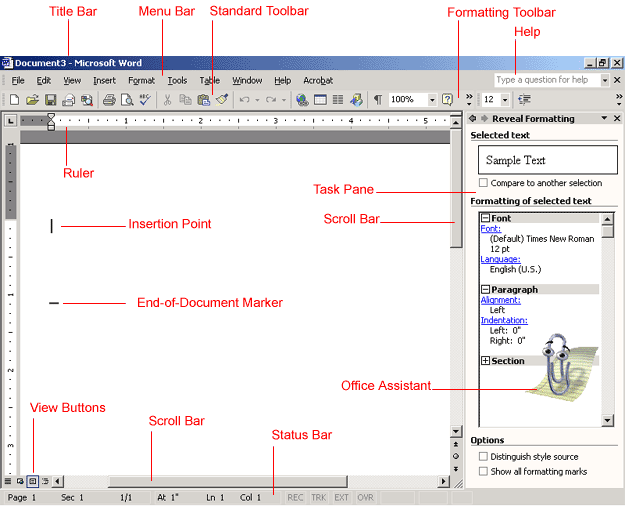
Task: Open the Format menu
Action: (x=141, y=80)
